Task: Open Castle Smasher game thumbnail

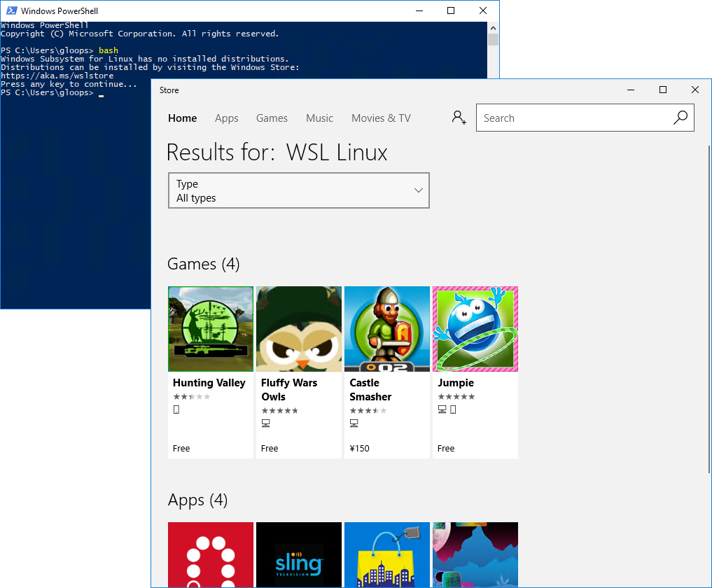Action: coord(387,329)
